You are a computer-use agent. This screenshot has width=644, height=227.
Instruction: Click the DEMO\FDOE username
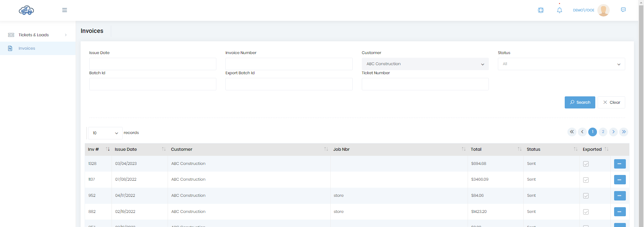(584, 10)
